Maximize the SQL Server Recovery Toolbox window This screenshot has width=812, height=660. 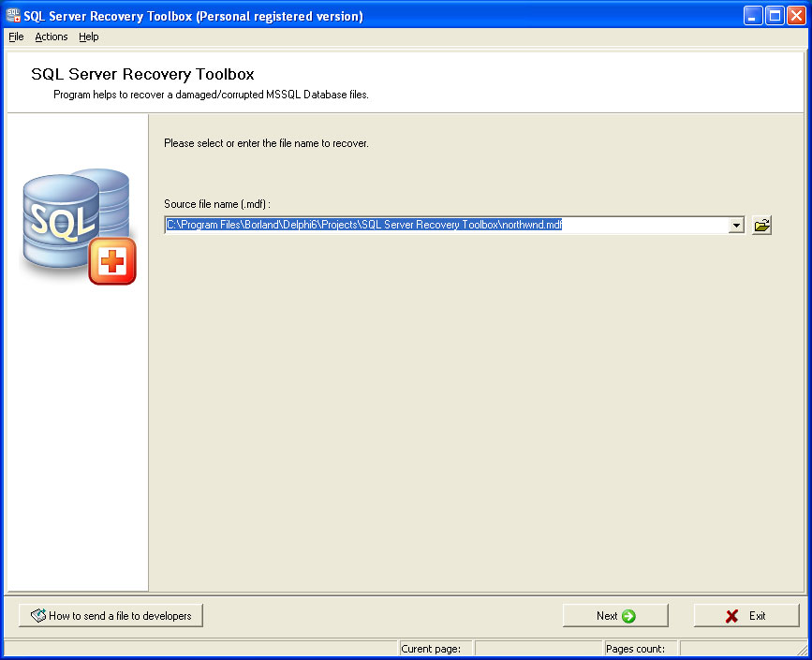pos(775,16)
